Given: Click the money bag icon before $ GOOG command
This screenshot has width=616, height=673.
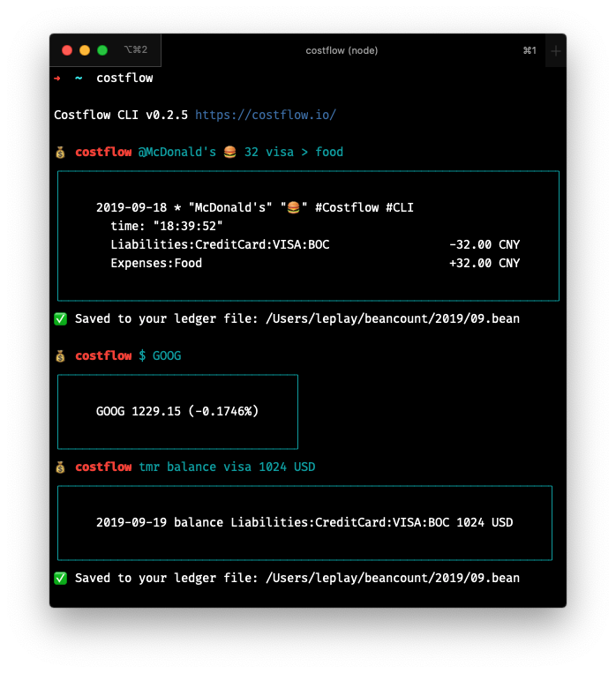Looking at the screenshot, I should [x=60, y=355].
